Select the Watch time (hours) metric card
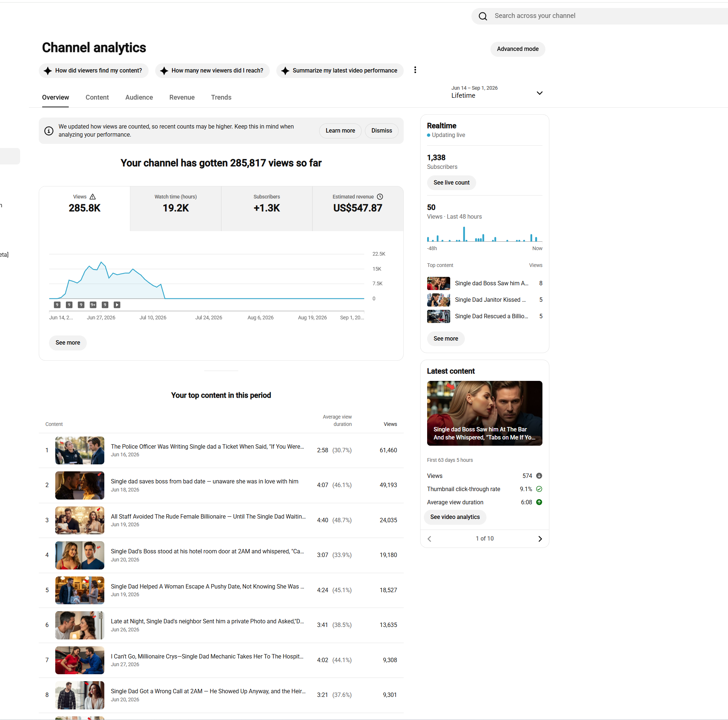728x720 pixels. click(x=176, y=208)
